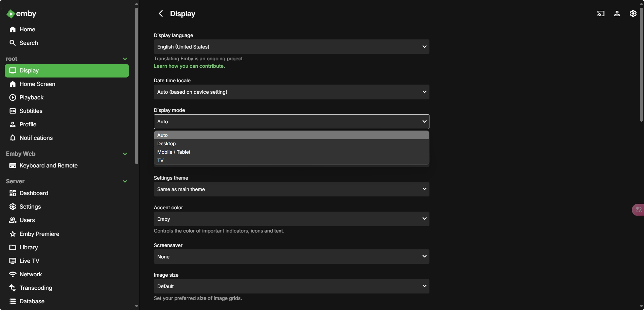Click the server Settings gear icon in sidebar

tap(13, 207)
